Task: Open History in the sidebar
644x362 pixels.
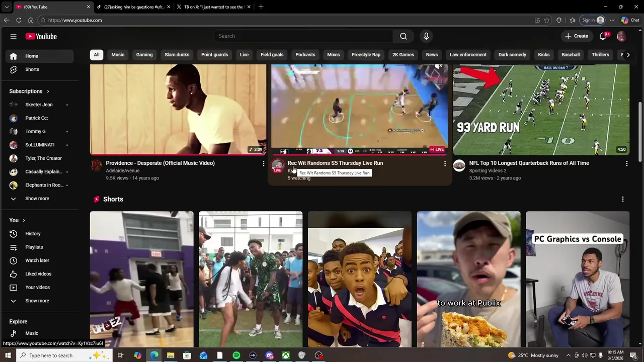Action: [x=40, y=234]
